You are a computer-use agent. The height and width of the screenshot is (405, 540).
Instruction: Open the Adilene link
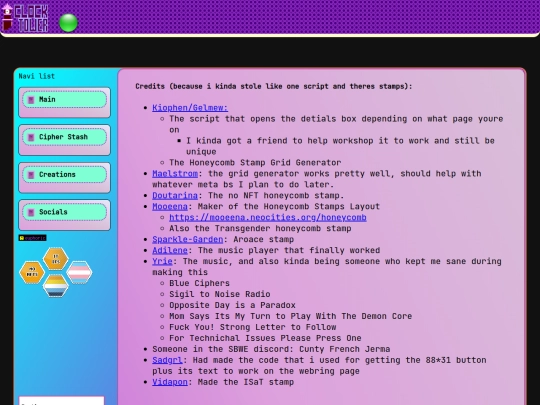point(170,250)
